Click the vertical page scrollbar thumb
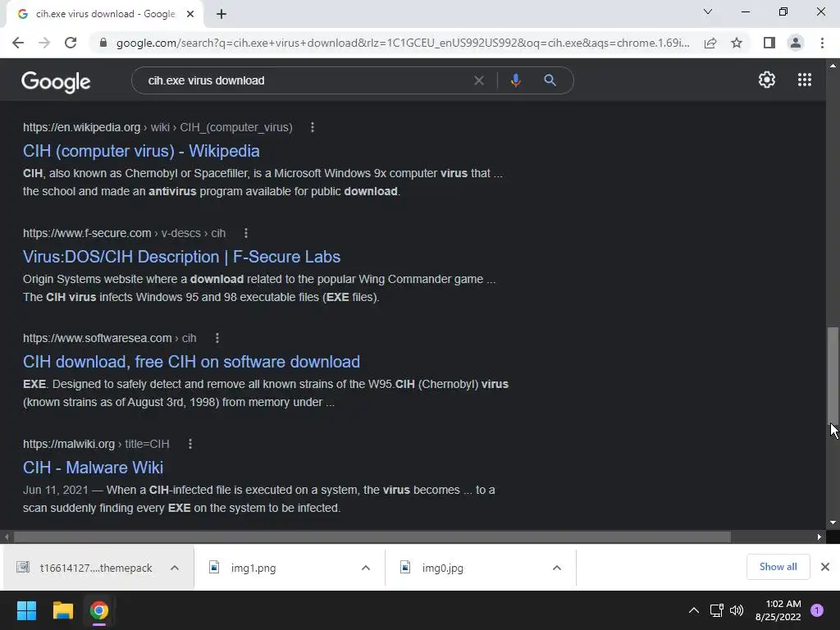This screenshot has width=840, height=630. (x=833, y=375)
